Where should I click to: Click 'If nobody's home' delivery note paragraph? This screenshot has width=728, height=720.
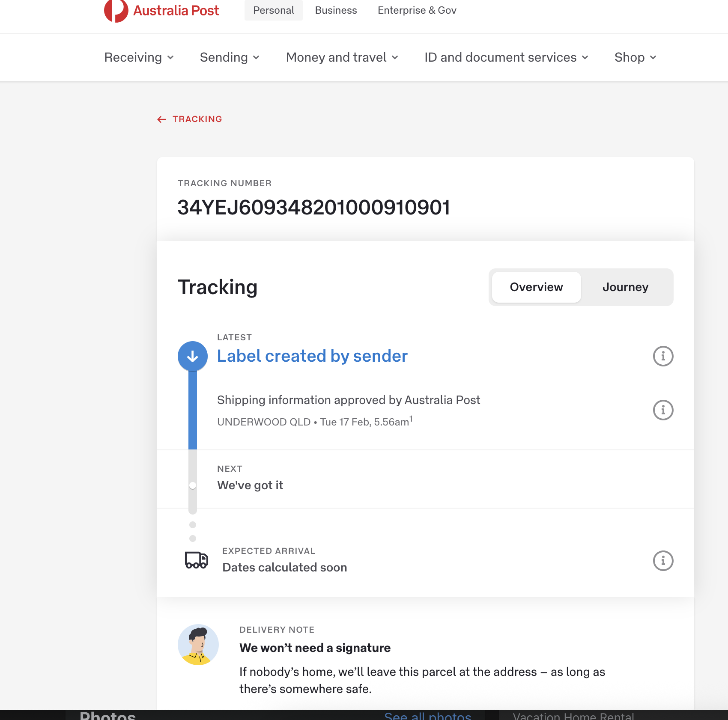click(x=422, y=680)
